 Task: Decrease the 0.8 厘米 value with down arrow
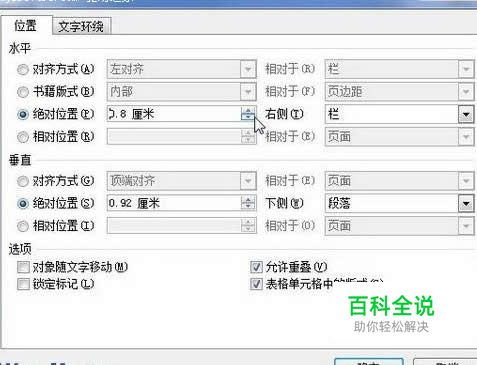(248, 118)
